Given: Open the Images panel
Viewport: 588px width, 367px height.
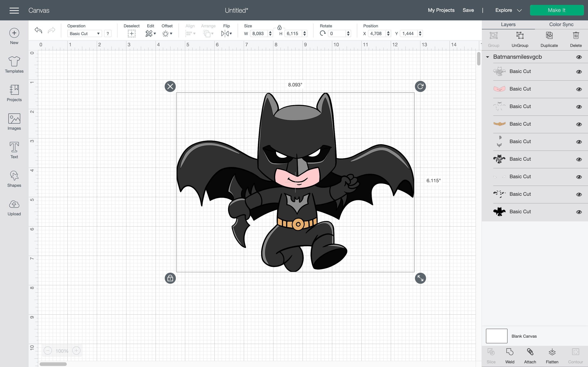Looking at the screenshot, I should [14, 121].
